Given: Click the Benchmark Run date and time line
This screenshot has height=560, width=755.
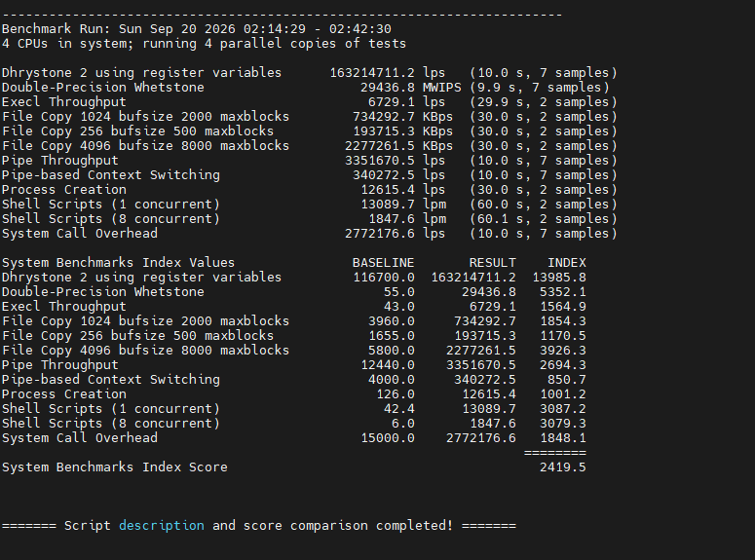Looking at the screenshot, I should click(197, 29).
